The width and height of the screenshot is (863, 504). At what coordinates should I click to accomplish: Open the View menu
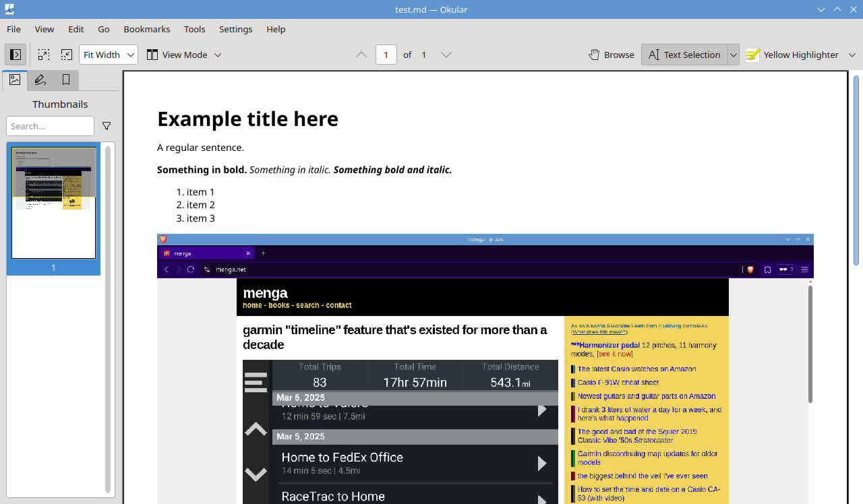(x=44, y=29)
